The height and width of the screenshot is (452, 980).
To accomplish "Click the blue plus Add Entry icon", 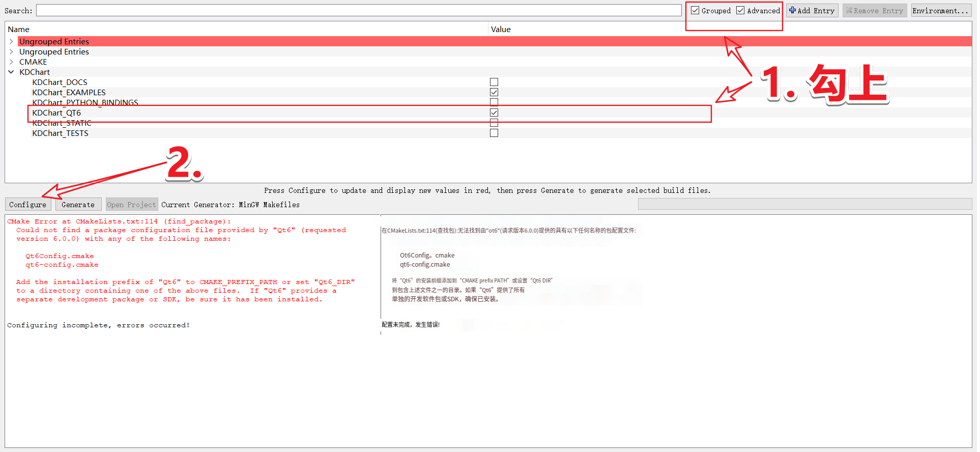I will coord(792,10).
